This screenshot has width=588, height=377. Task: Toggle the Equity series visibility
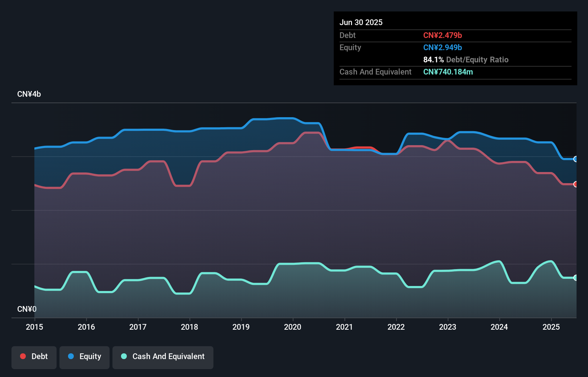point(84,357)
